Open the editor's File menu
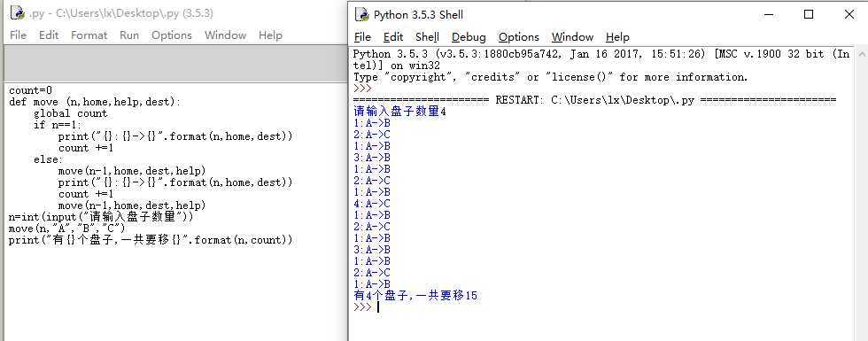This screenshot has width=868, height=341. (x=18, y=35)
